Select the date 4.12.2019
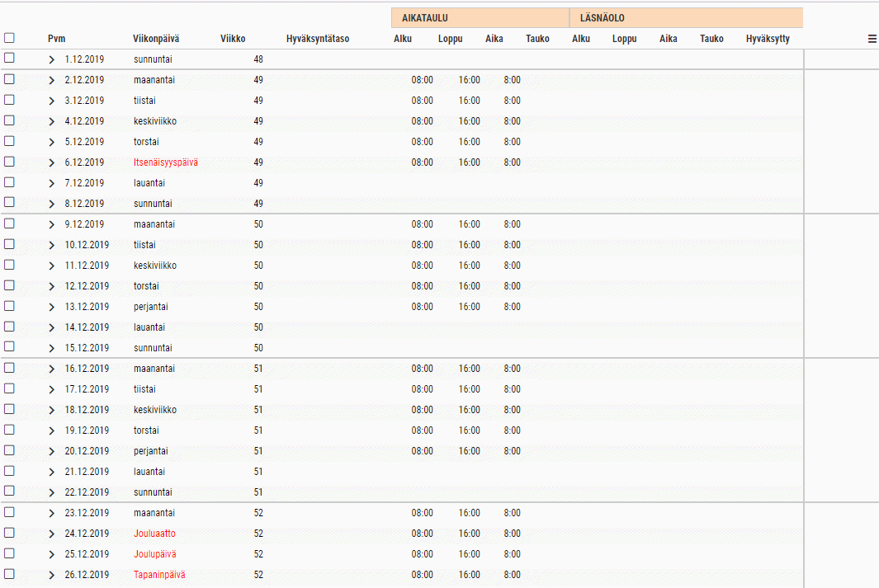879x588 pixels. [84, 121]
